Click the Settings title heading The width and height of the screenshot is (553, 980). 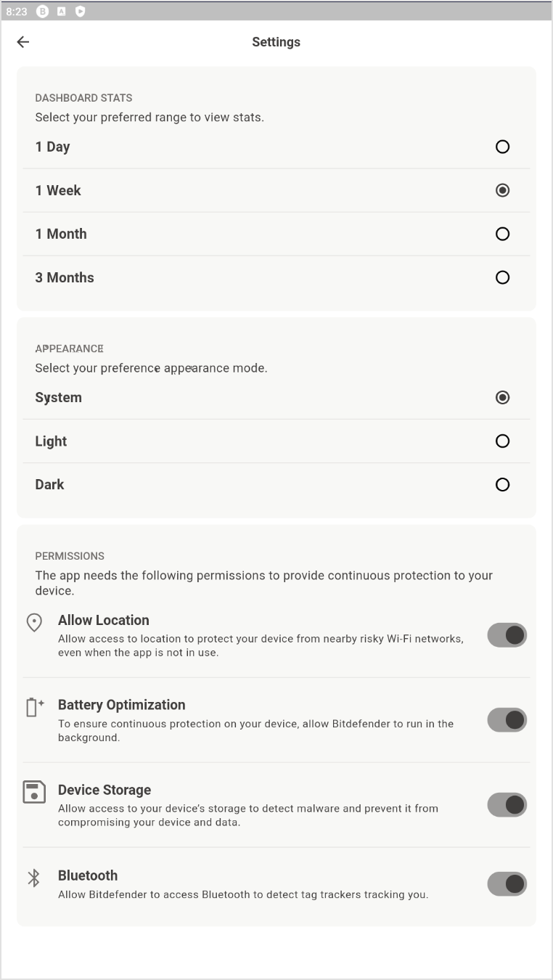(276, 42)
